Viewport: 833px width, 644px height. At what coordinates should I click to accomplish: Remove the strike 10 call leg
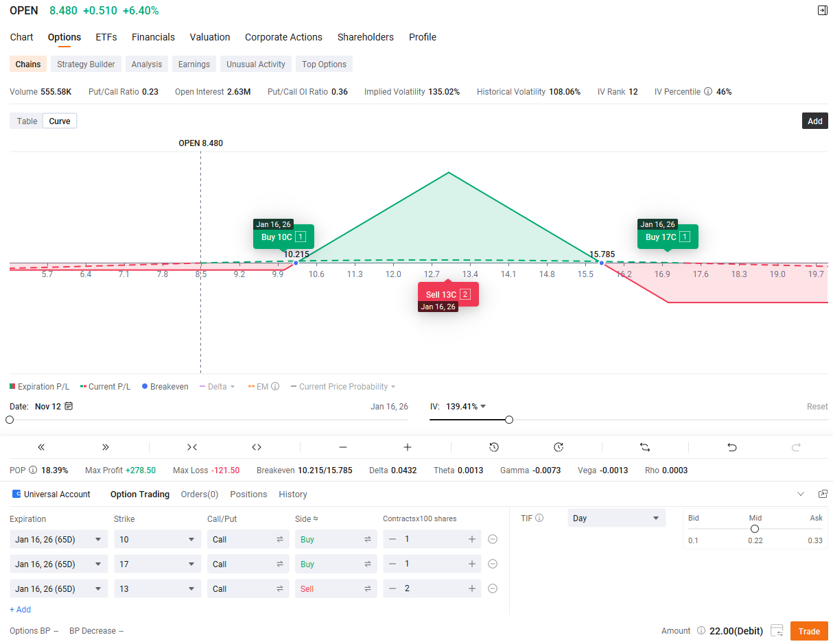[493, 539]
